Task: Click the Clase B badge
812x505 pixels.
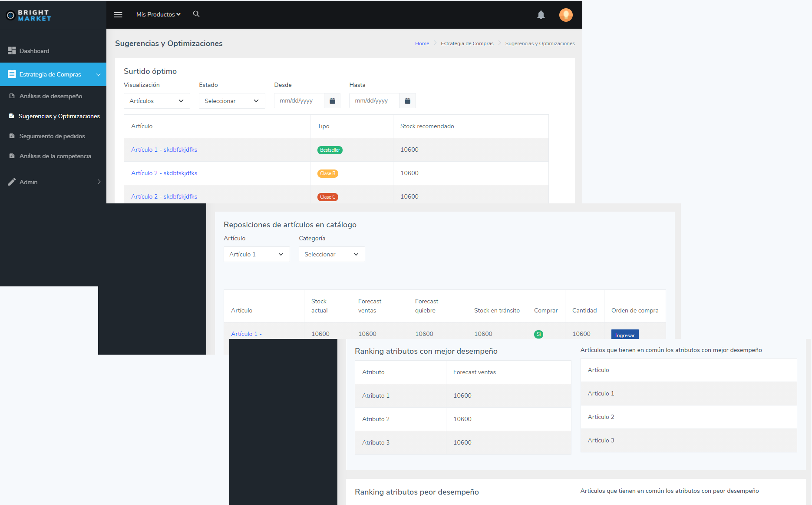Action: click(328, 173)
